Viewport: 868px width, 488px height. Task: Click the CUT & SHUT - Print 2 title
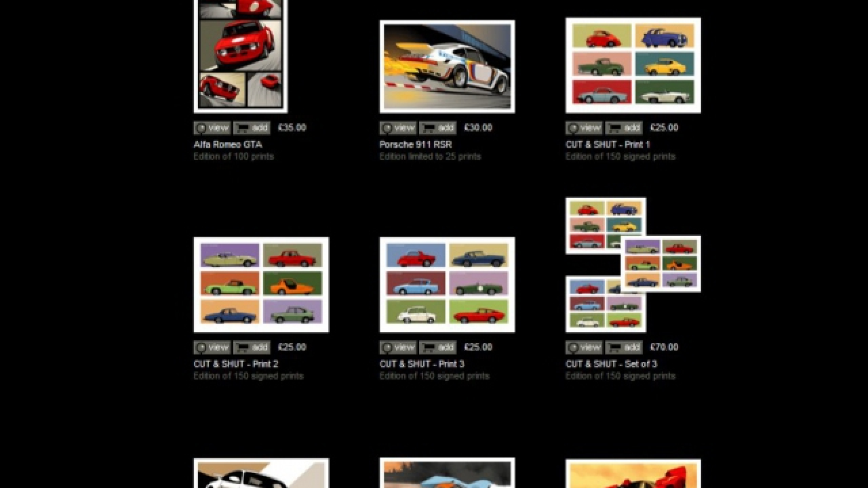[235, 364]
